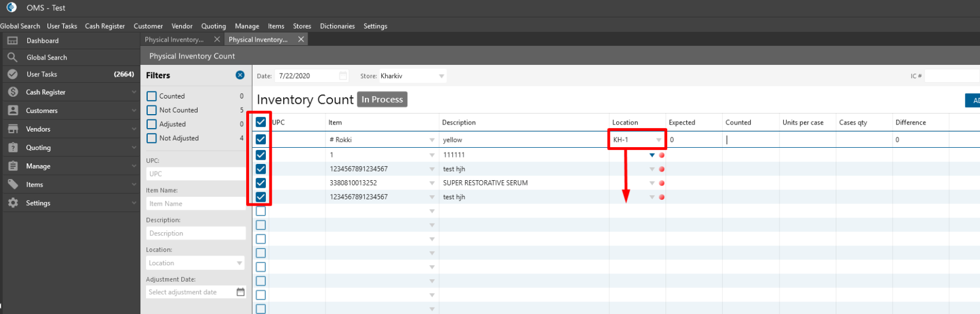The height and width of the screenshot is (314, 980).
Task: Switch to the first Physical Inventory tab
Action: [174, 39]
